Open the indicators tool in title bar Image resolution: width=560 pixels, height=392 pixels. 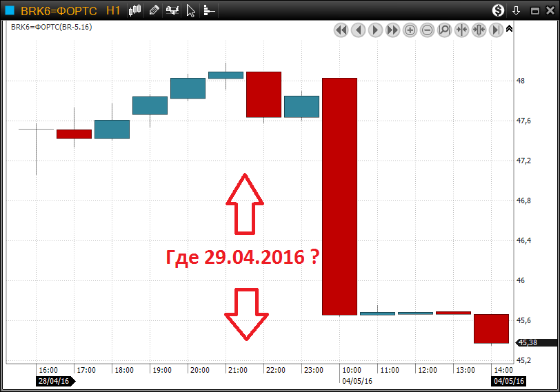point(172,10)
